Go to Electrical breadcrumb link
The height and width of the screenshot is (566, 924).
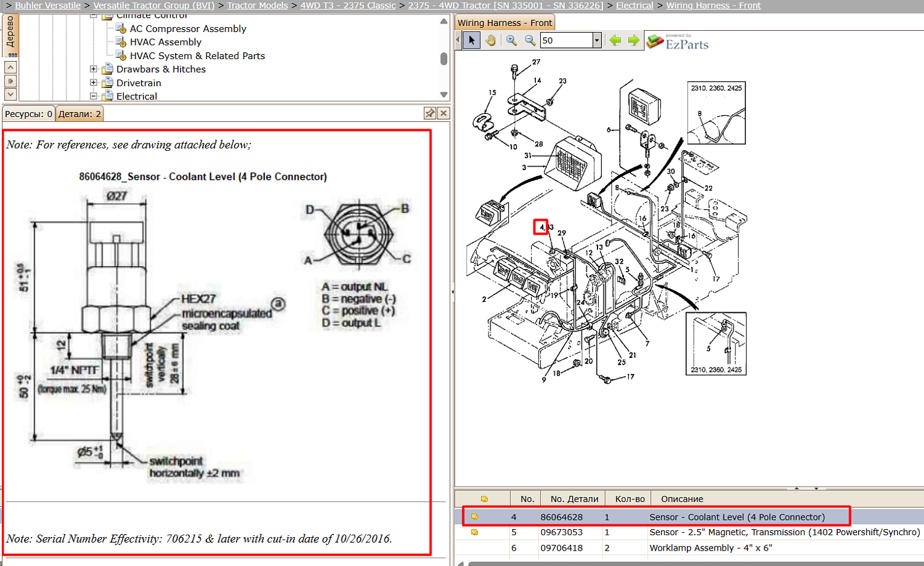[x=634, y=6]
